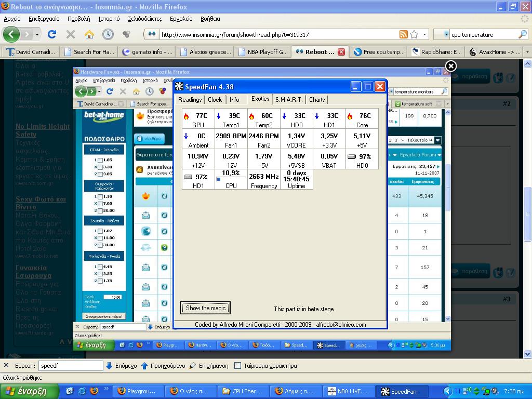
Task: Open the back/forward history dropdown arrow
Action: tap(37, 34)
